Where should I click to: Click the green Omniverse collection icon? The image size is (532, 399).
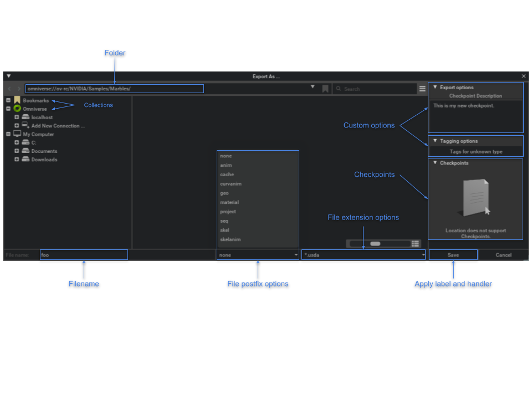(17, 109)
